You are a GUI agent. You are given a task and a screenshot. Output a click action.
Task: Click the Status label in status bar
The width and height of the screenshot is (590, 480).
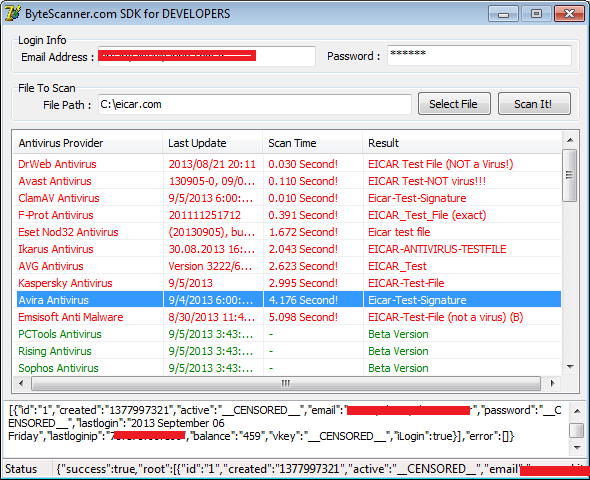(x=21, y=469)
